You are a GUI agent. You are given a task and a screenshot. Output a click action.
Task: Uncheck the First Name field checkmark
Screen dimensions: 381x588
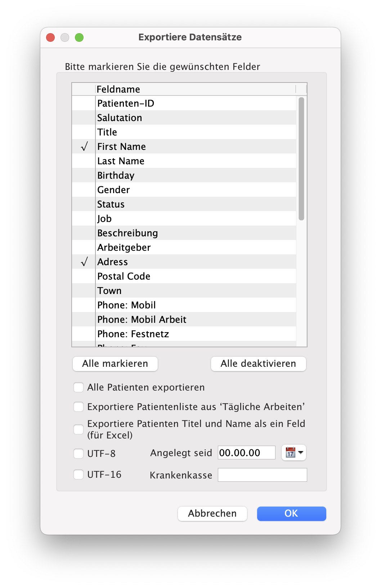(84, 147)
